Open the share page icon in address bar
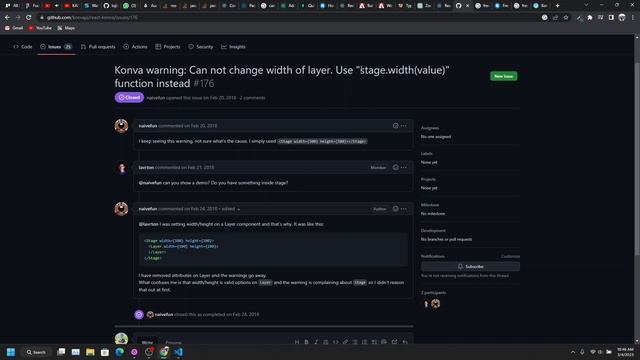 [x=555, y=18]
